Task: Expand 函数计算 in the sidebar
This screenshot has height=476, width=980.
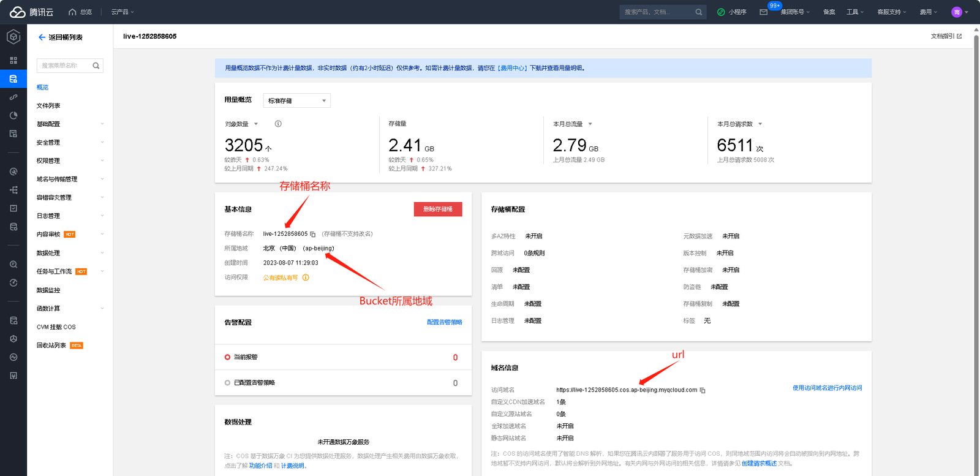Action: [70, 309]
